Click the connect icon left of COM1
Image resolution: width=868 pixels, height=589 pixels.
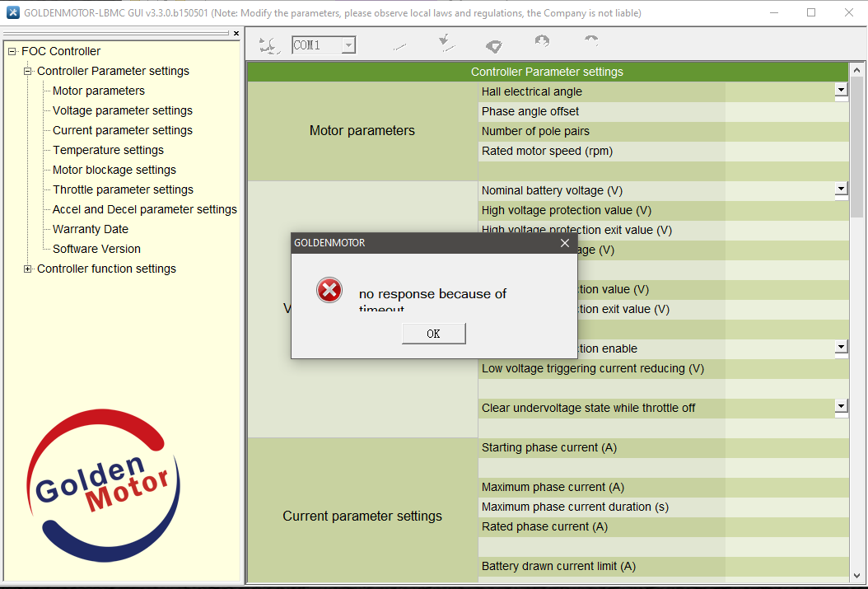(x=269, y=45)
